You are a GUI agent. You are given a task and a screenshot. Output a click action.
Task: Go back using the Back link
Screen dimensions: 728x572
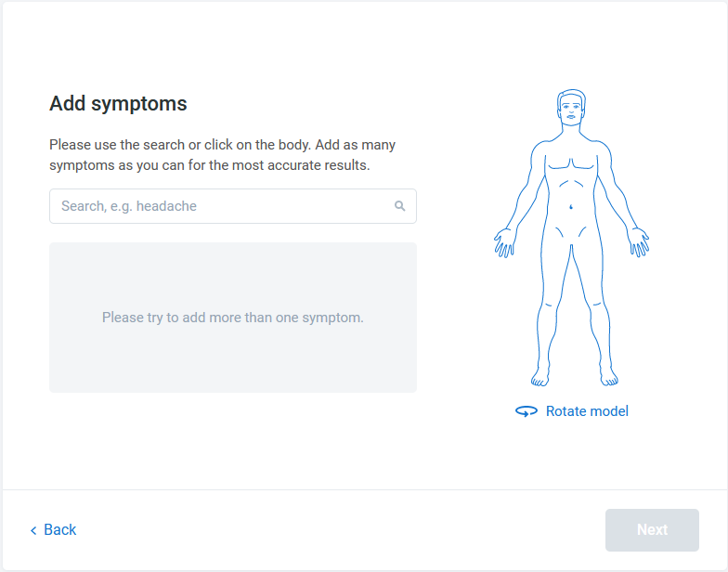[x=59, y=530]
